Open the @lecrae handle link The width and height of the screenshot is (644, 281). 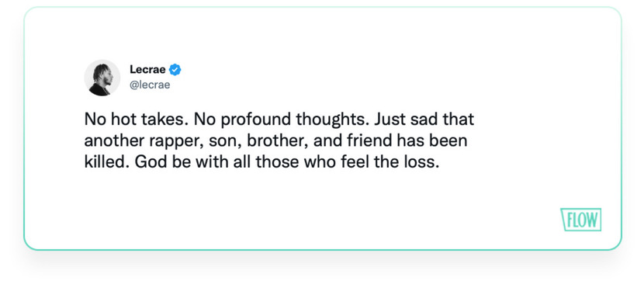150,85
